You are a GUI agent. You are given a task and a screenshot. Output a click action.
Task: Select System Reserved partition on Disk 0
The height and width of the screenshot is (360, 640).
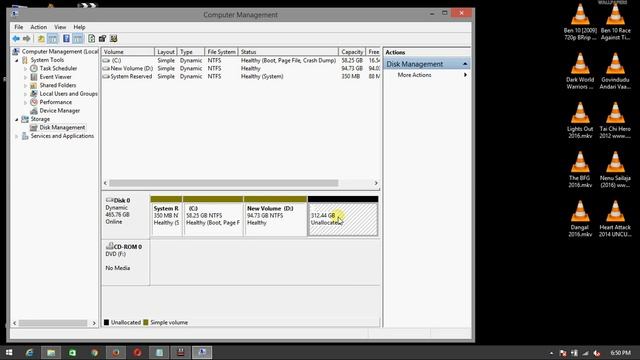click(x=166, y=216)
